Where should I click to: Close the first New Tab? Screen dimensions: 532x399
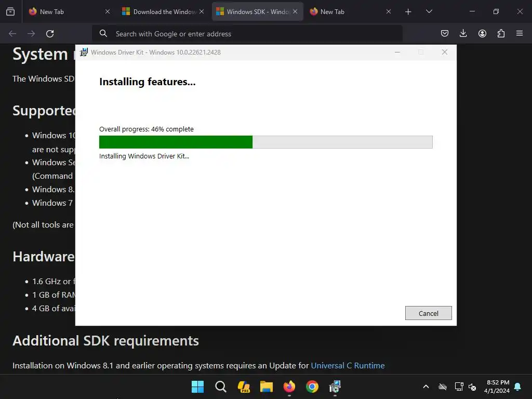pos(108,11)
